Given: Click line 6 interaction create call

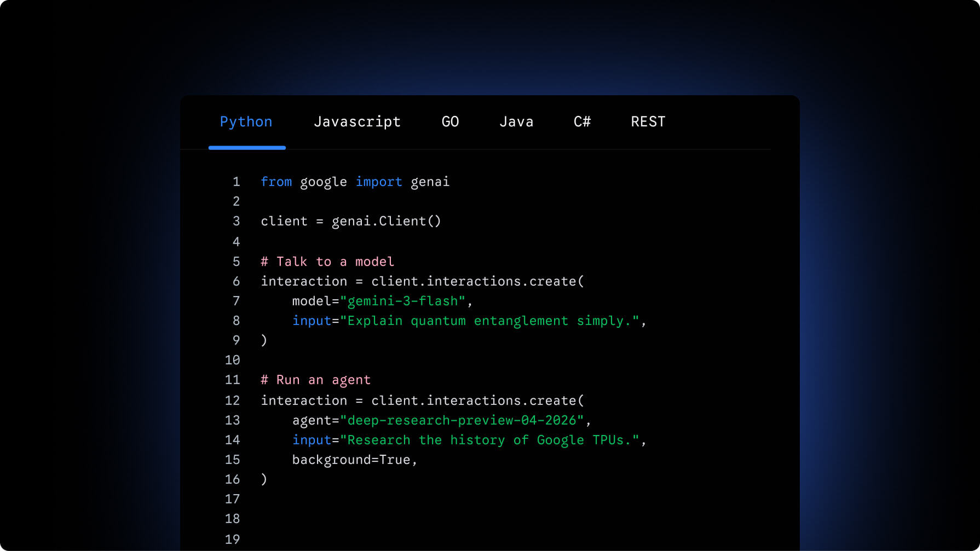Looking at the screenshot, I should coord(423,281).
